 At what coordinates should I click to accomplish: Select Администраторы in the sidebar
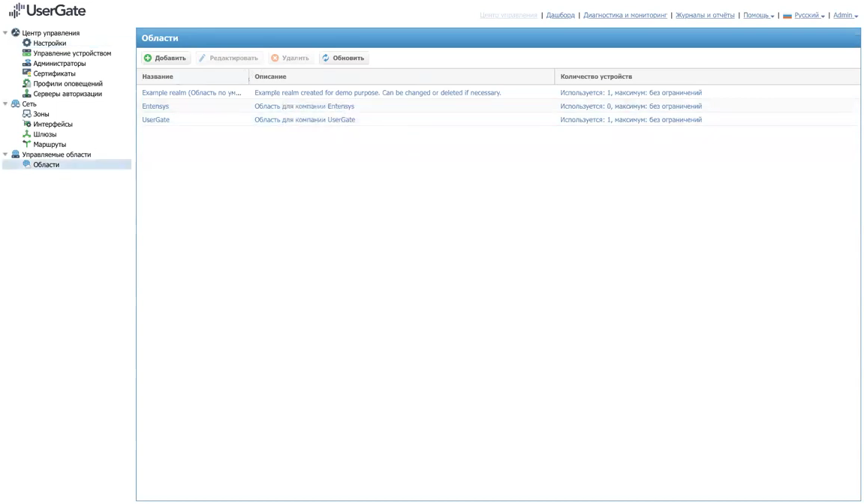pos(59,63)
